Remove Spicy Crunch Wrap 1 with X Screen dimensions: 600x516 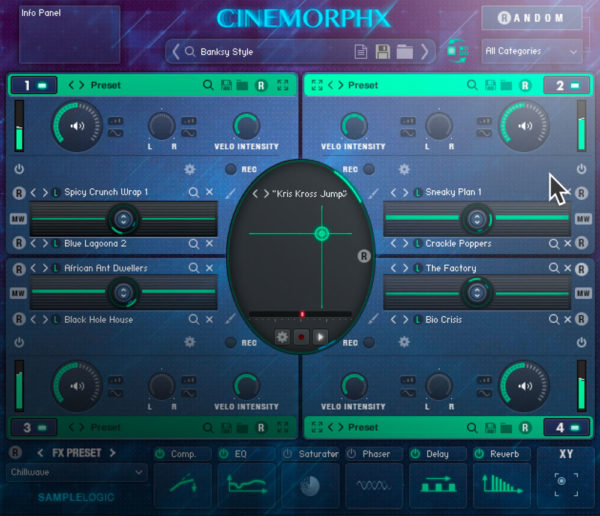pyautogui.click(x=209, y=192)
